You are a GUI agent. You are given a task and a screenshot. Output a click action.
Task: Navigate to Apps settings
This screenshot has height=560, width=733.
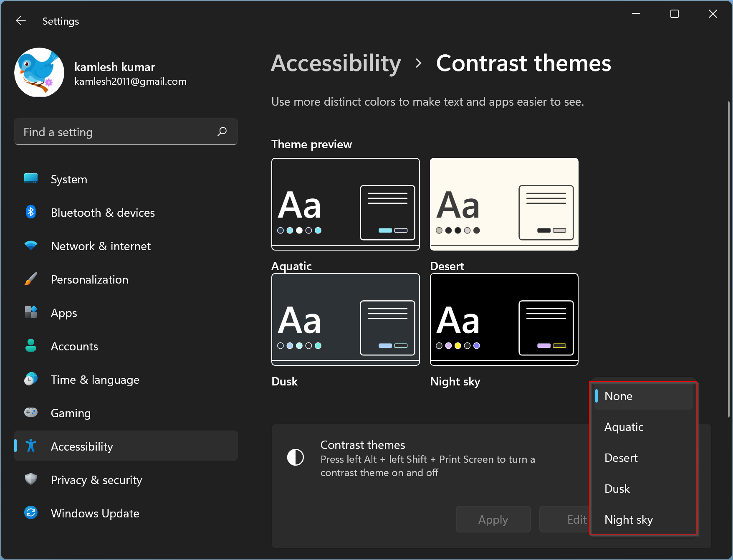(x=126, y=313)
